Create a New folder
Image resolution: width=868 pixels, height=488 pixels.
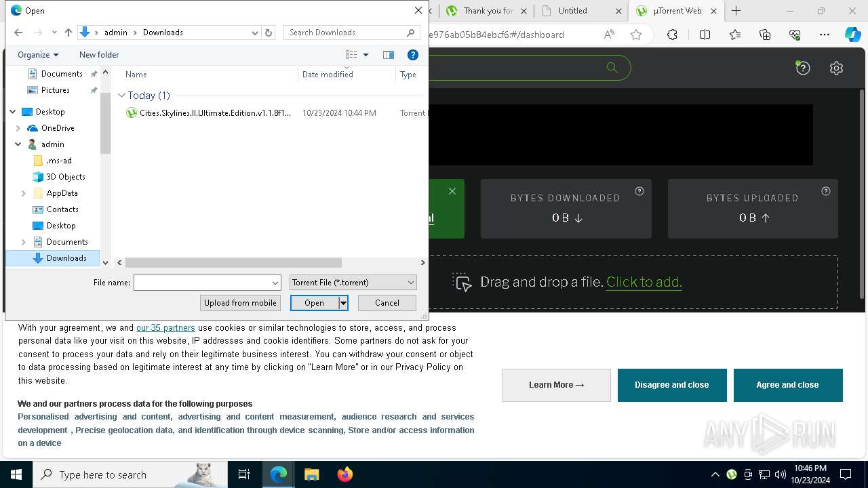point(99,55)
